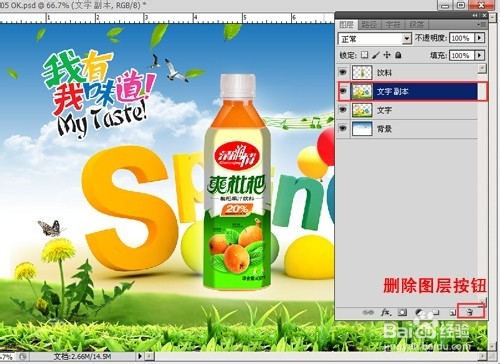Click the horizontal scrollbar right arrow
Screen dimensions: 500x364
pyautogui.click(x=483, y=356)
